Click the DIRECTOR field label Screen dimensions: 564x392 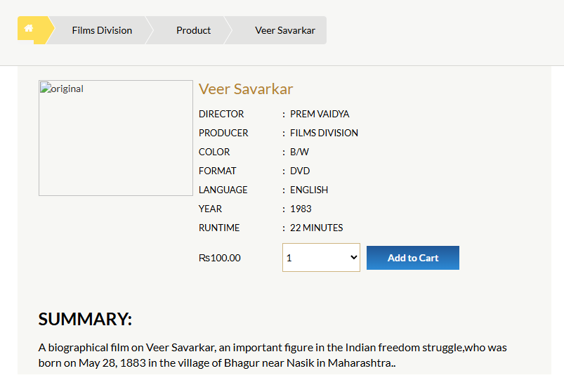point(221,114)
